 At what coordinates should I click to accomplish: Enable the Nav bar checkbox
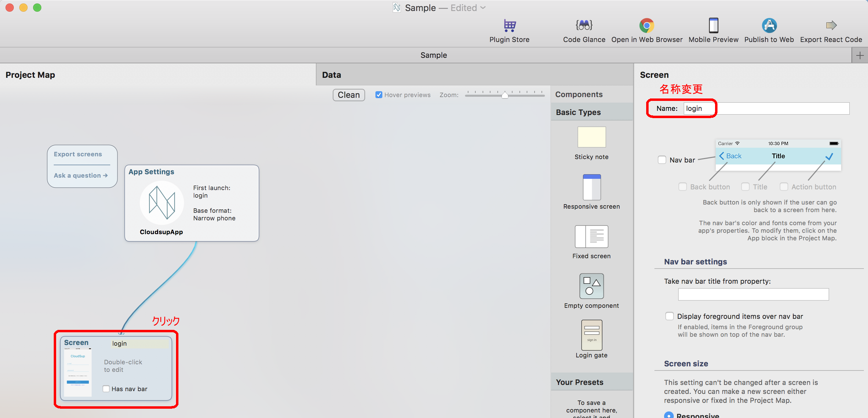(662, 160)
